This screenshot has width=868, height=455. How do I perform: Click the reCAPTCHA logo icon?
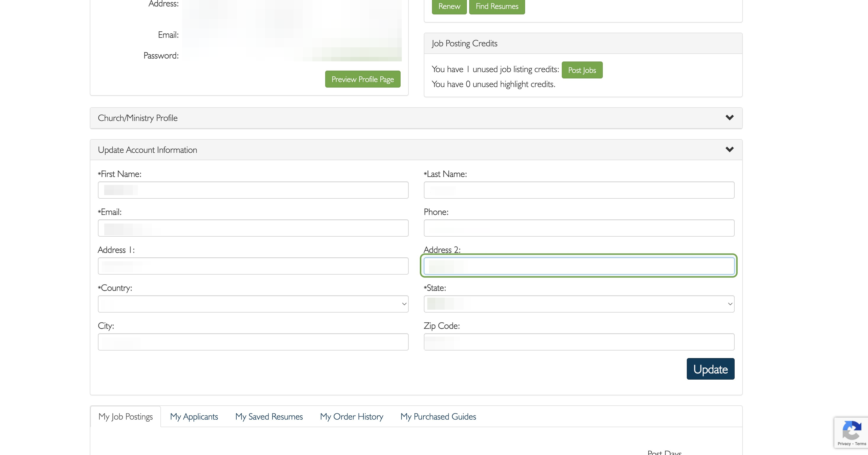(x=852, y=430)
